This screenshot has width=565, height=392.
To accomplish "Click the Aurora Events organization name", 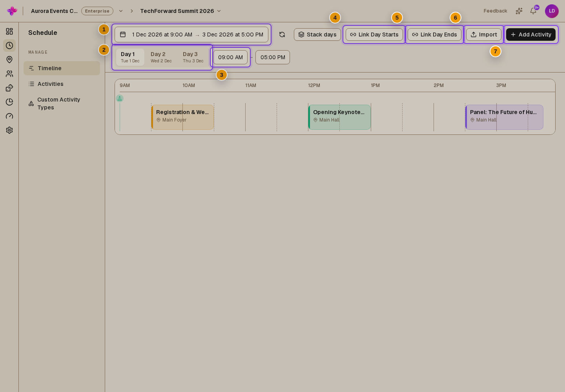I will pos(54,11).
